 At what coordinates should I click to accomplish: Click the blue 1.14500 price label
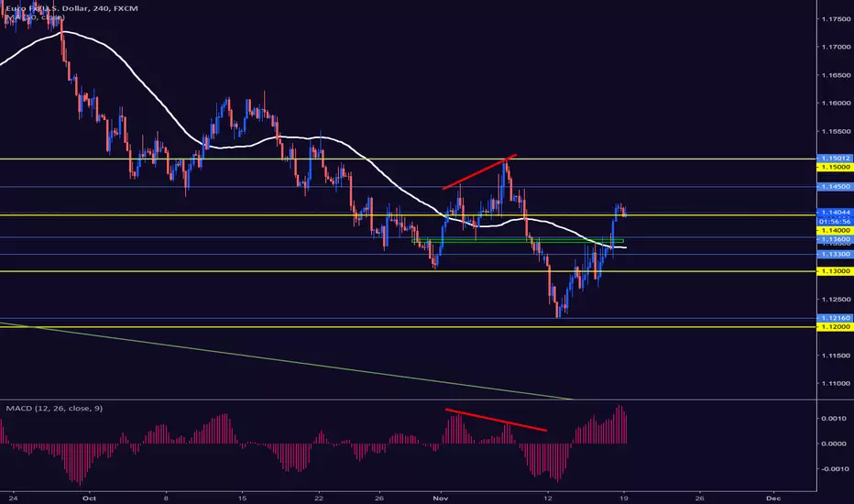(x=835, y=186)
